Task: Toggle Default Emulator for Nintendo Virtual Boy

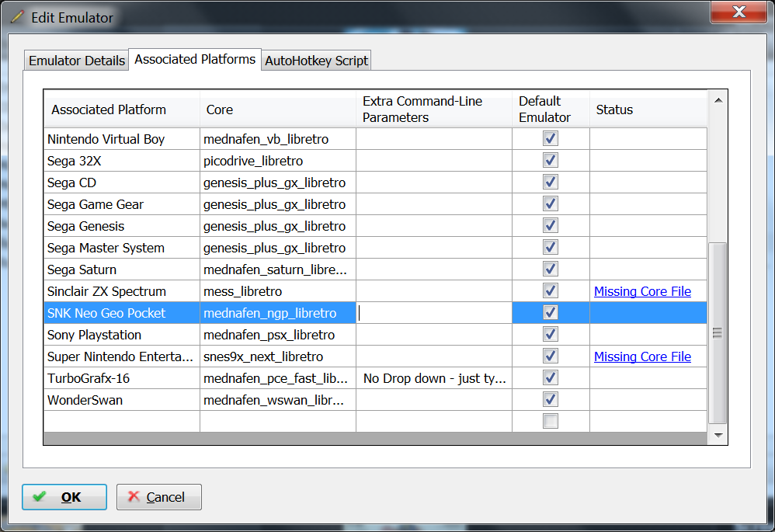Action: pos(551,138)
